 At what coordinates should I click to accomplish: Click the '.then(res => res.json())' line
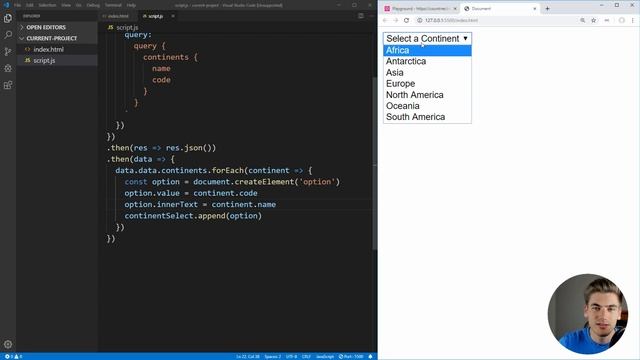tap(161, 148)
